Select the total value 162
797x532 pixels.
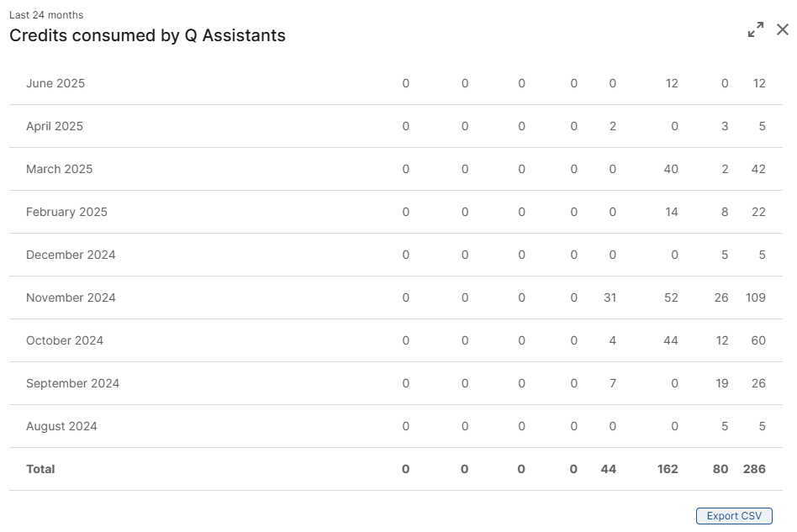point(668,469)
